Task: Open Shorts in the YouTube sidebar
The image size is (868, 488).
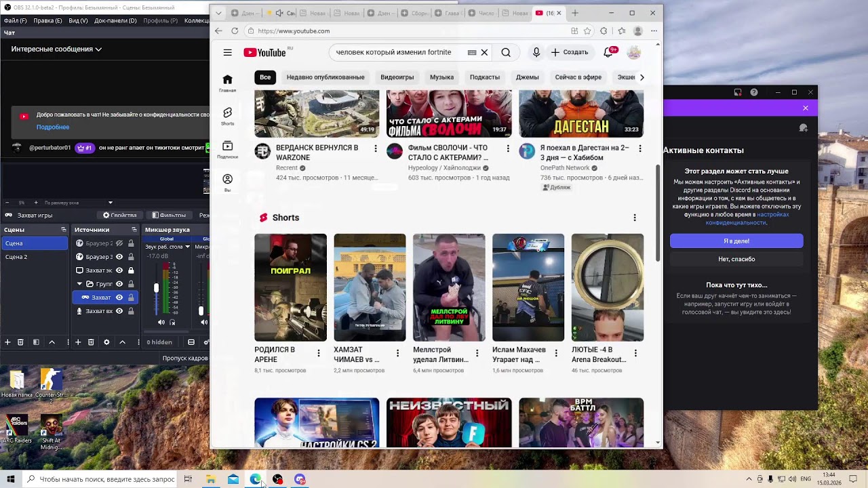Action: pyautogui.click(x=228, y=117)
